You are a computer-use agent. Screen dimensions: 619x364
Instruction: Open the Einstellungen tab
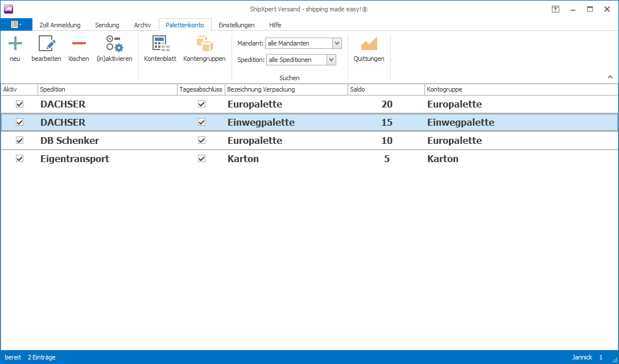(237, 25)
